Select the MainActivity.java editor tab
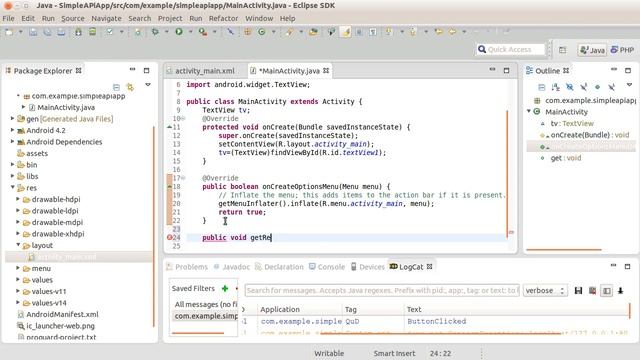Image resolution: width=640 pixels, height=360 pixels. [289, 71]
